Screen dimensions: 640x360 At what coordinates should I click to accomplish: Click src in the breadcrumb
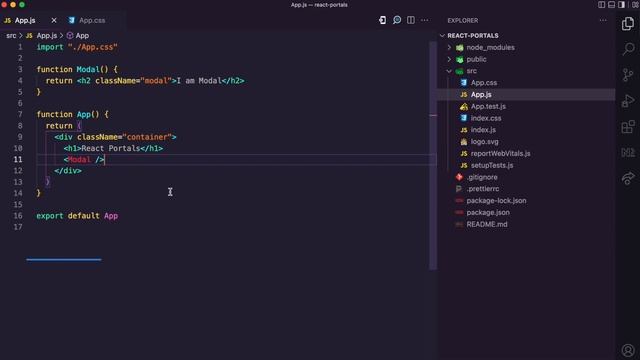coord(11,36)
